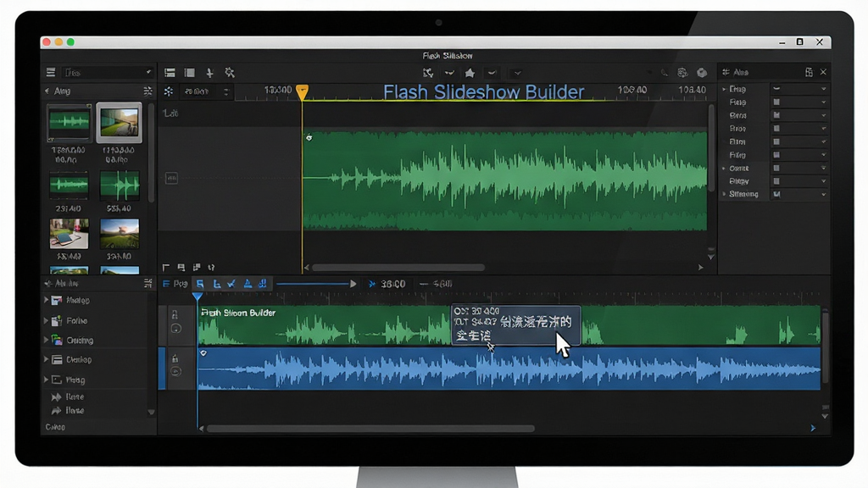
Task: Select the highlighted building landscape thumbnail
Action: 119,122
